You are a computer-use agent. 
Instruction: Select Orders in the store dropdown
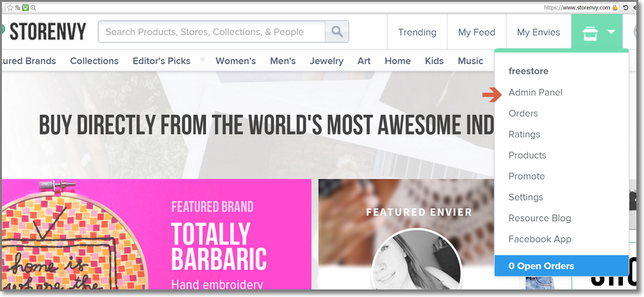click(x=523, y=114)
